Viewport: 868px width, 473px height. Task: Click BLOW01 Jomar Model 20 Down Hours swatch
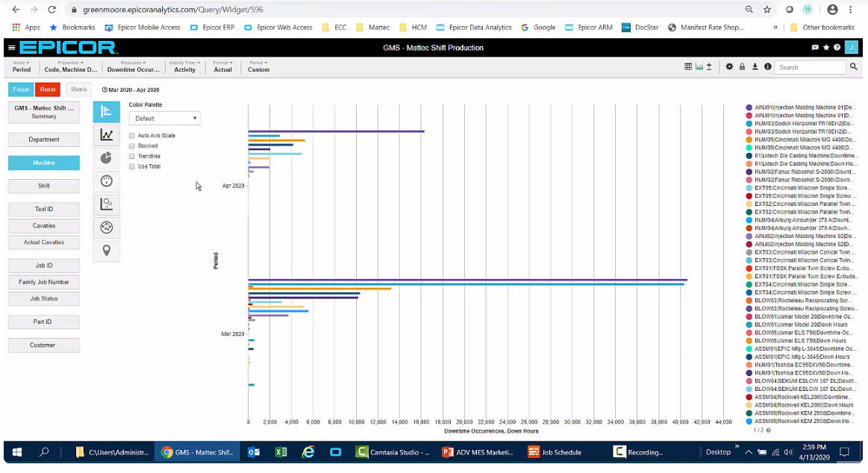[749, 325]
